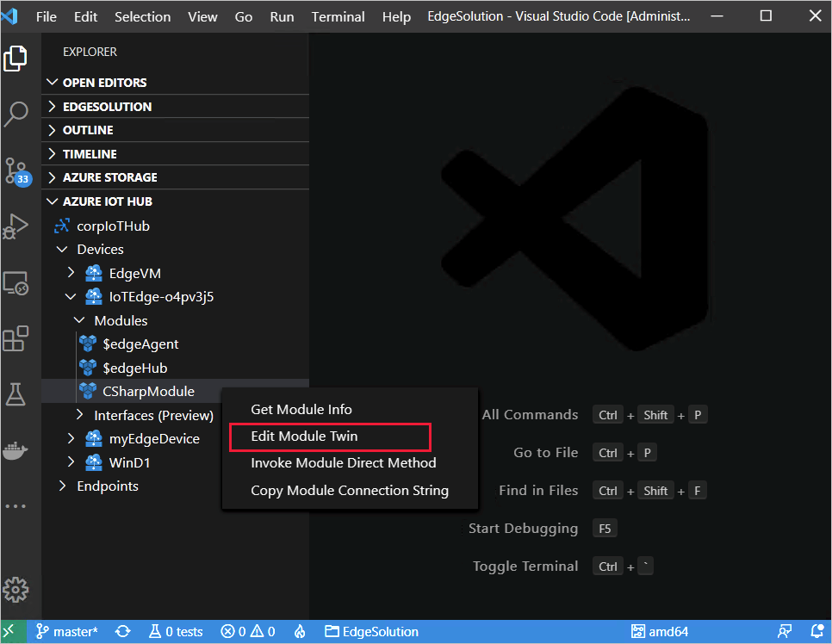Image resolution: width=832 pixels, height=644 pixels.
Task: Select the Run and Debug icon
Action: pos(17,226)
